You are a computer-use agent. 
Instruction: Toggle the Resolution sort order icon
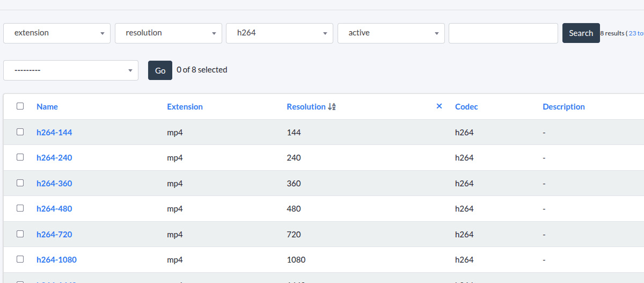click(x=332, y=107)
